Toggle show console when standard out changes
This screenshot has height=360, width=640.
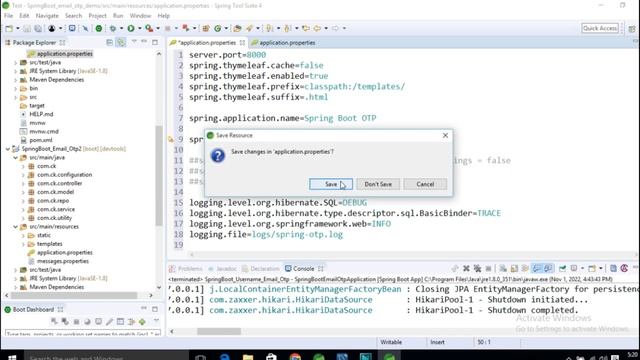click(x=537, y=268)
